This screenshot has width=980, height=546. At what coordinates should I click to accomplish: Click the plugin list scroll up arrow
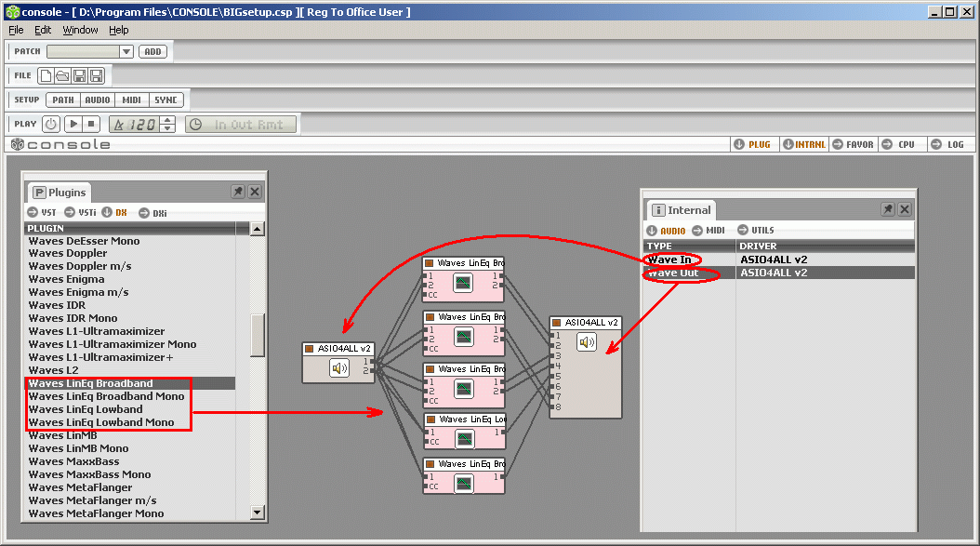coord(257,229)
